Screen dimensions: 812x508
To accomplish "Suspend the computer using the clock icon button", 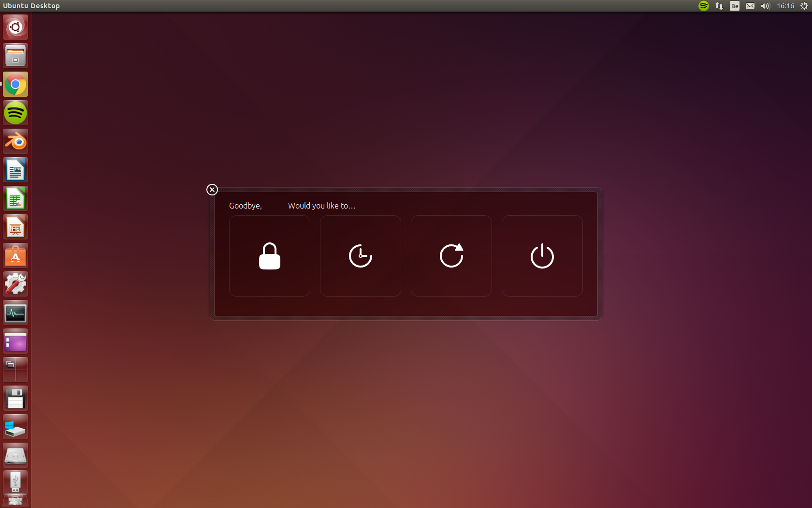I will [x=361, y=256].
